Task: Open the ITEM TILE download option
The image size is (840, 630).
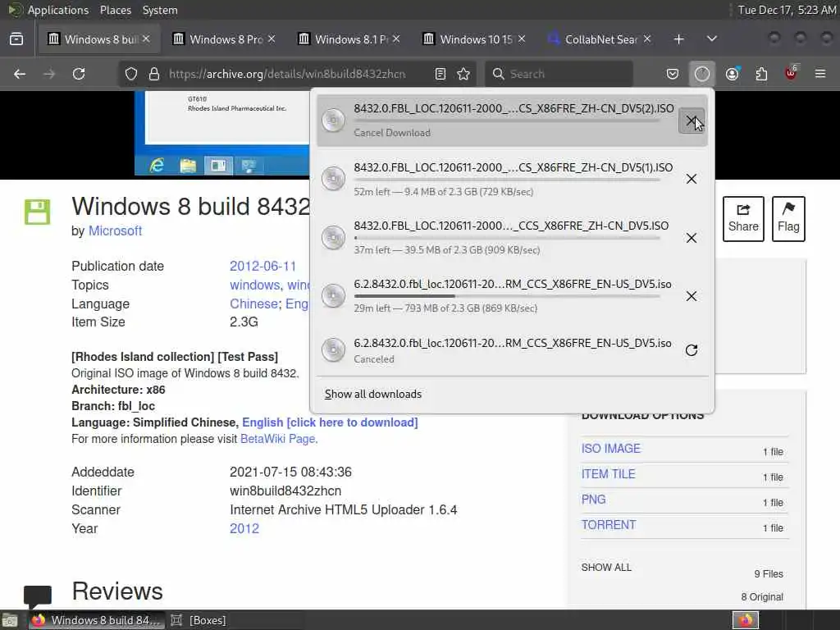Action: [x=608, y=474]
